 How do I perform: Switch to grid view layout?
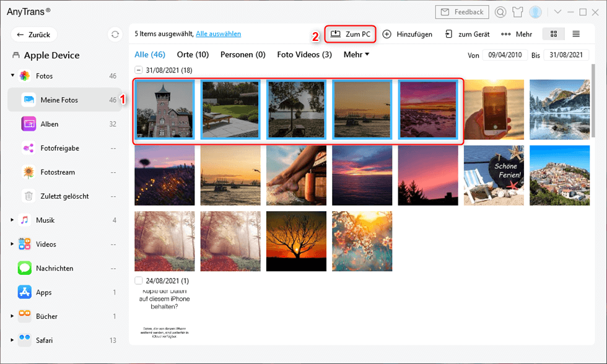click(x=553, y=34)
